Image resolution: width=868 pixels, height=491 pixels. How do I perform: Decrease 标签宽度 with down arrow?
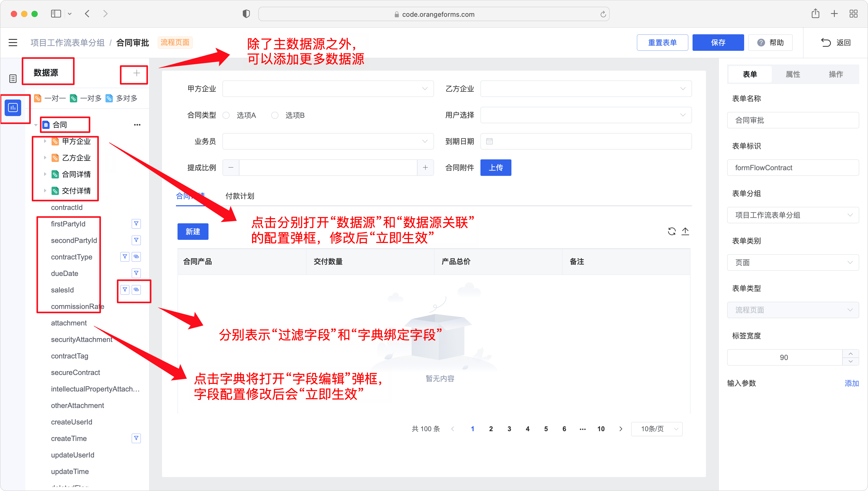[x=850, y=362]
